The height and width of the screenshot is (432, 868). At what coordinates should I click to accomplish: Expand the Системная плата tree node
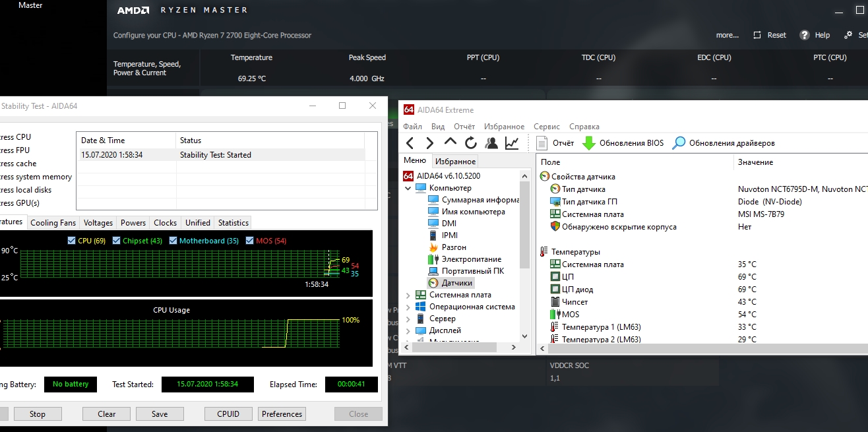click(x=408, y=295)
